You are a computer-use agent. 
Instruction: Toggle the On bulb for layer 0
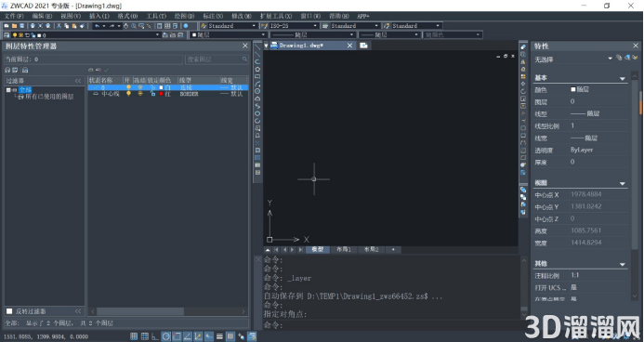128,87
